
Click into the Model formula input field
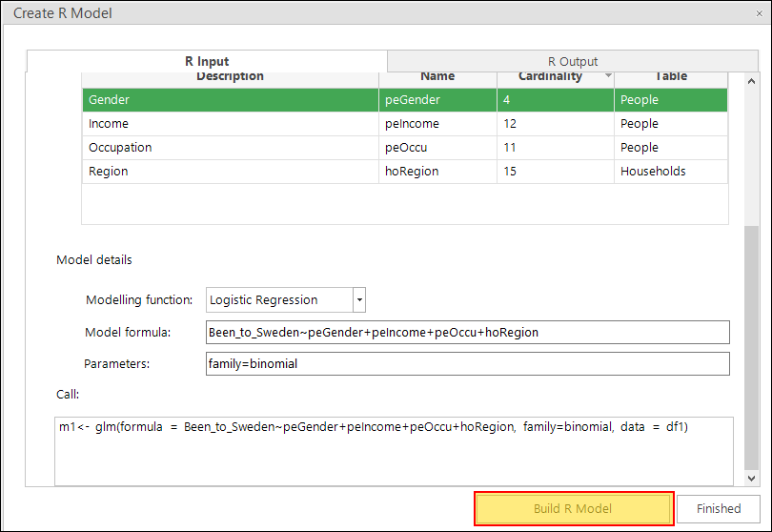(x=468, y=333)
